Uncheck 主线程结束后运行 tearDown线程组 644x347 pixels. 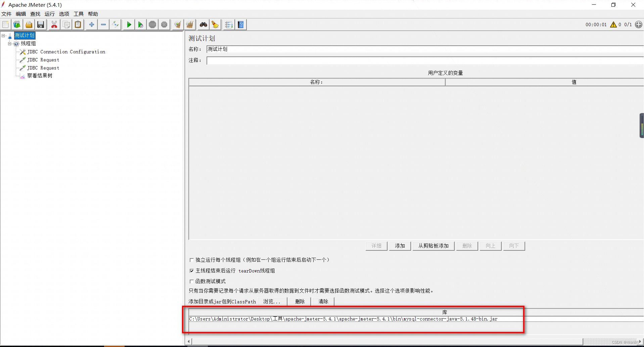pyautogui.click(x=192, y=270)
